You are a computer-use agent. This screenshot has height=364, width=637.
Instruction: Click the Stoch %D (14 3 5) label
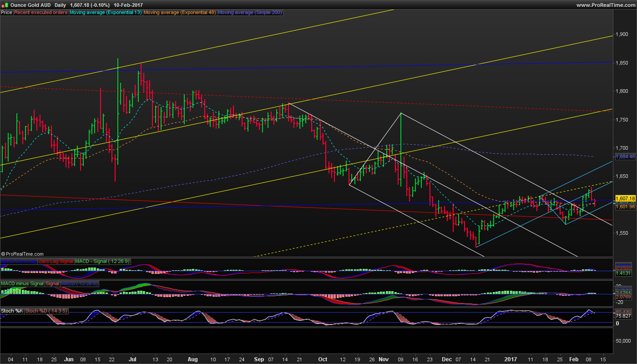[x=46, y=311]
